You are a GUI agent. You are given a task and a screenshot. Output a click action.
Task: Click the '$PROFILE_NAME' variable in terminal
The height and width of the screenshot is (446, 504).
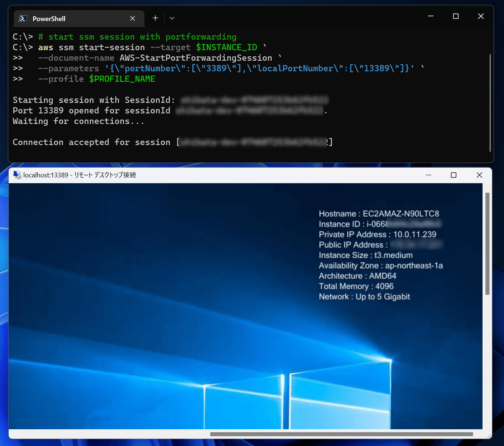coord(122,79)
